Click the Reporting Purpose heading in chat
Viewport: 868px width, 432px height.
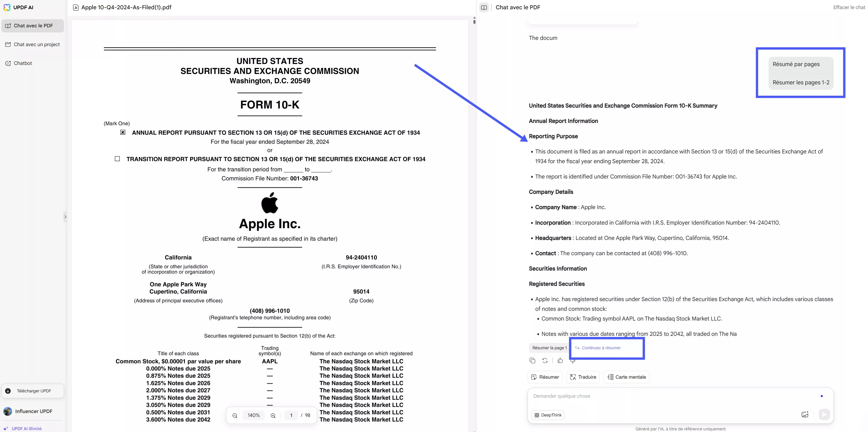point(553,136)
